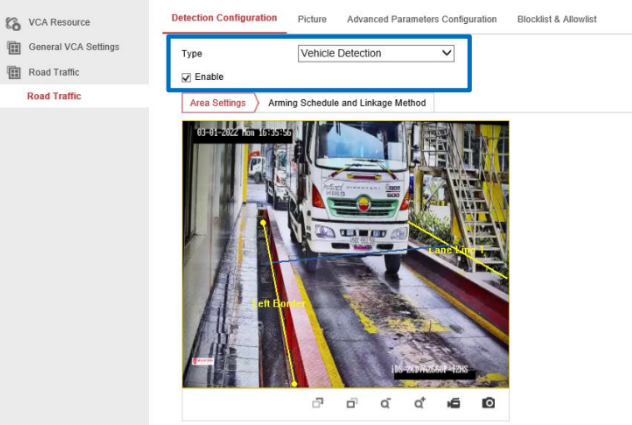The image size is (632, 425).
Task: Click the Left Border label in video
Action: 277,302
